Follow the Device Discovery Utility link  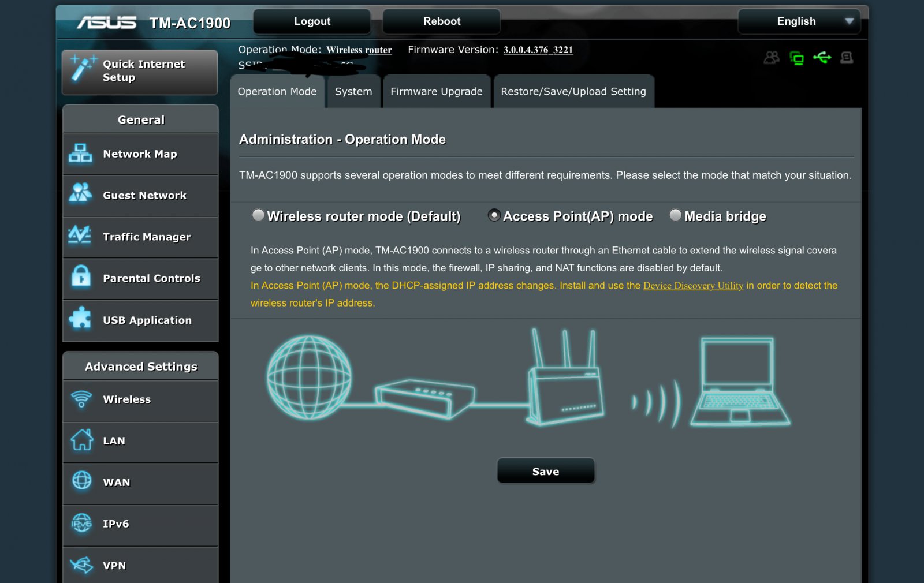click(693, 286)
